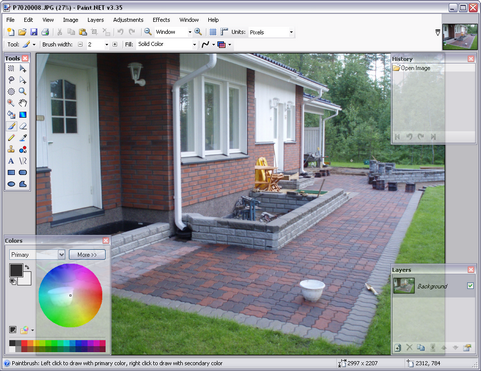Add new layer in Layers panel
481x371 pixels.
[397, 348]
